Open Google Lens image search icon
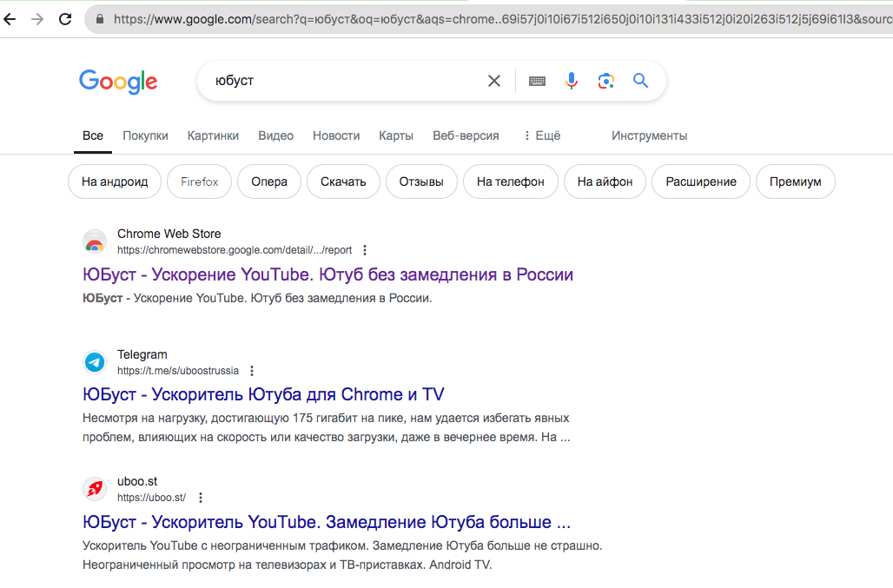Viewport: 893px width, 588px height. (x=606, y=81)
